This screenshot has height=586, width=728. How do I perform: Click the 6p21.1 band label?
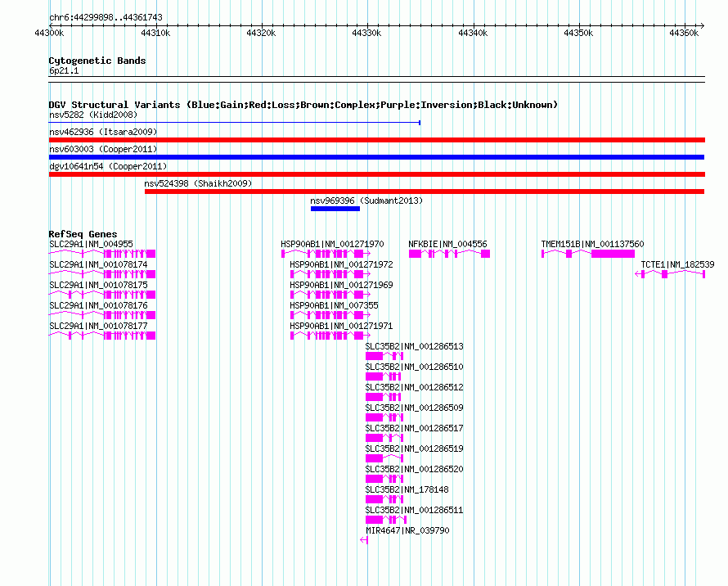(x=64, y=70)
